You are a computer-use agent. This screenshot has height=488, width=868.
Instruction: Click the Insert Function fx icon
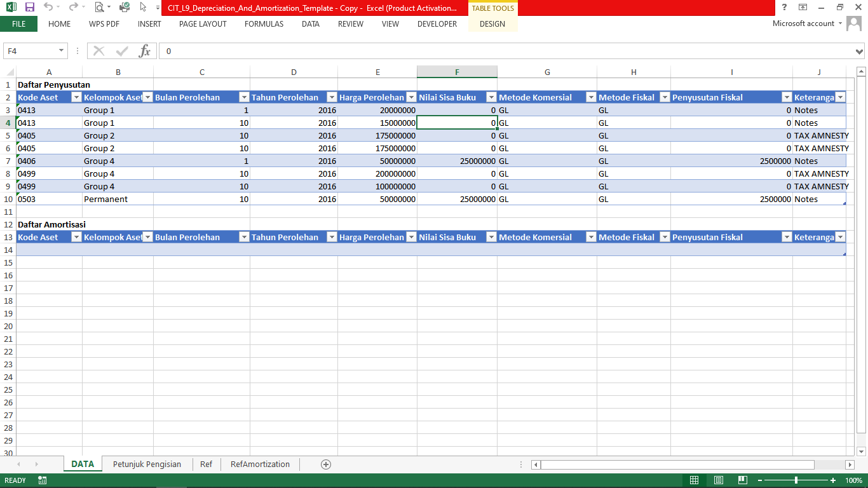145,51
